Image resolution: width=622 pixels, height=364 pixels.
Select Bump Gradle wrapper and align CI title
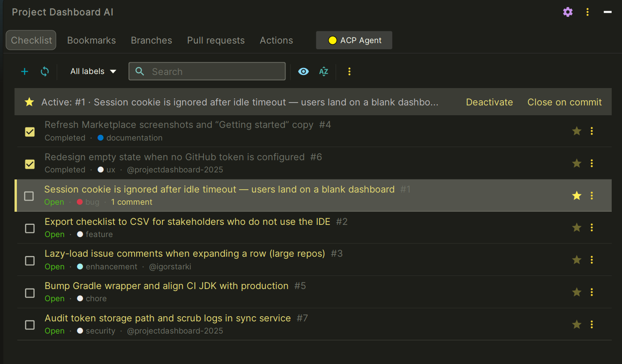pyautogui.click(x=166, y=286)
